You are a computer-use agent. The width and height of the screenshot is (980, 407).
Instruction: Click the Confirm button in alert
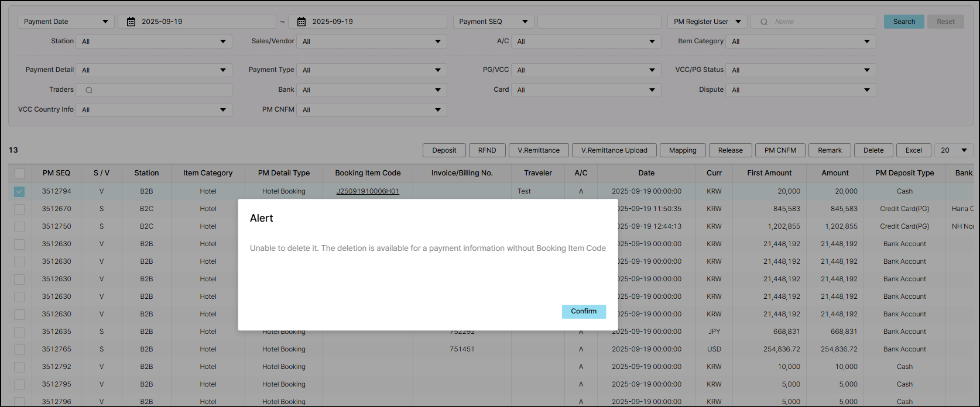583,311
